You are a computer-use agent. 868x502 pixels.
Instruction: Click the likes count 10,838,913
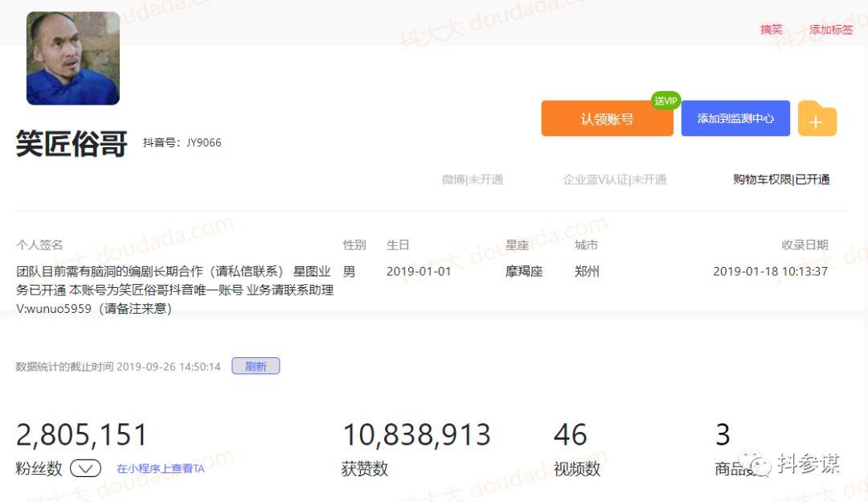[415, 434]
